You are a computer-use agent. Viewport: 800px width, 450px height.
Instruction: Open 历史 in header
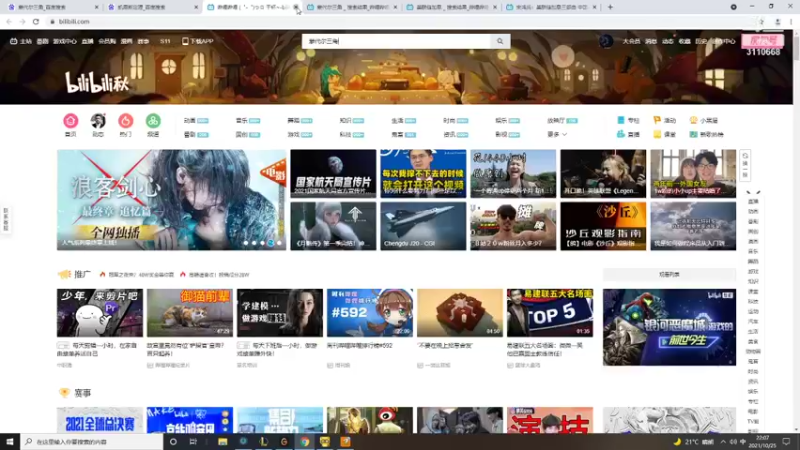click(702, 41)
